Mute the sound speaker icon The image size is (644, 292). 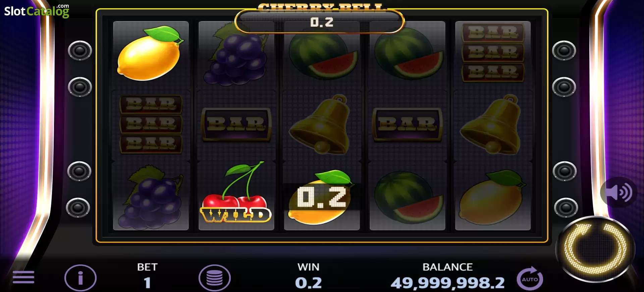coord(619,192)
